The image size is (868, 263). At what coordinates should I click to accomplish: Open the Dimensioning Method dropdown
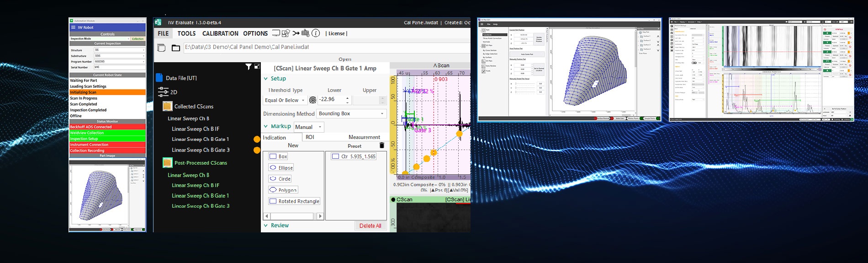pyautogui.click(x=351, y=113)
